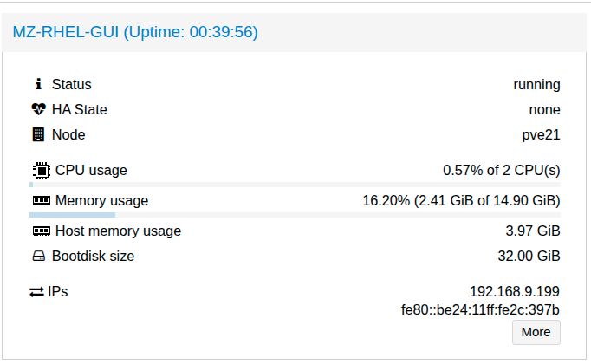
Task: Click the Memory usage RAM icon
Action: click(41, 201)
